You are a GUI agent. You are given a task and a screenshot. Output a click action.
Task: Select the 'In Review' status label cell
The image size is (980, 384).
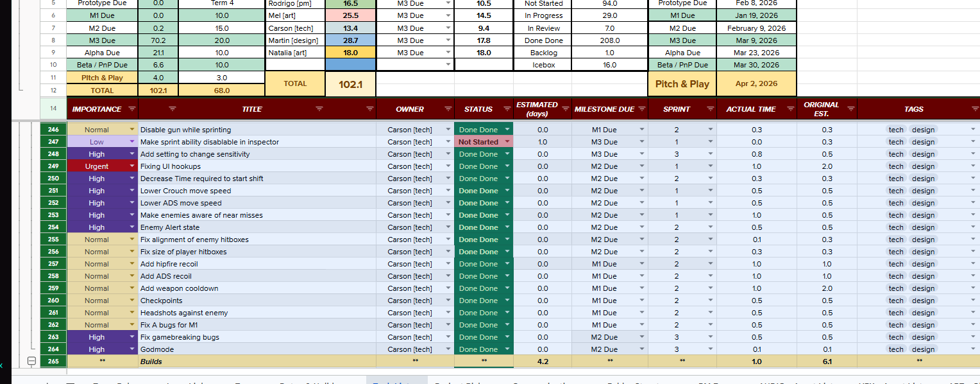click(x=543, y=28)
